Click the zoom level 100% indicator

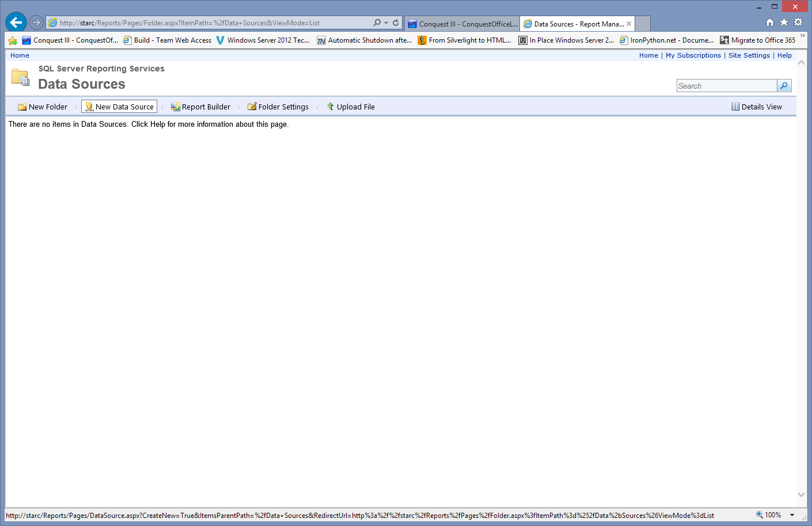coord(769,515)
